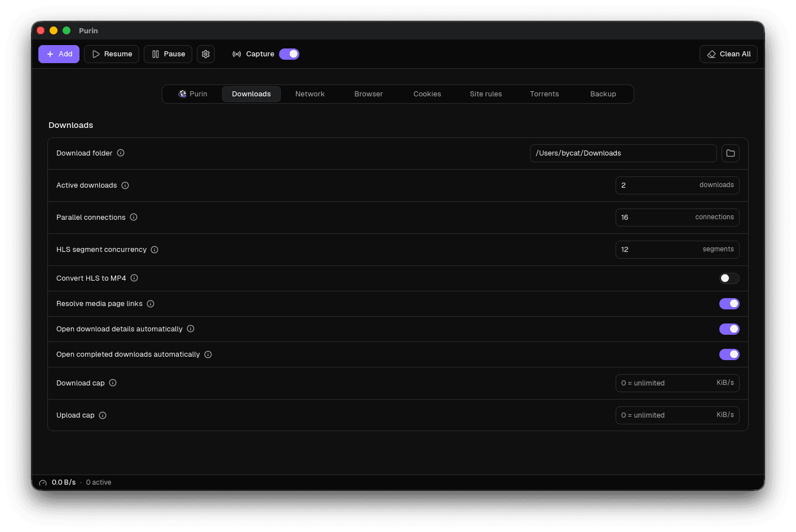Image resolution: width=796 pixels, height=532 pixels.
Task: Toggle the Capture switch off
Action: coord(289,54)
